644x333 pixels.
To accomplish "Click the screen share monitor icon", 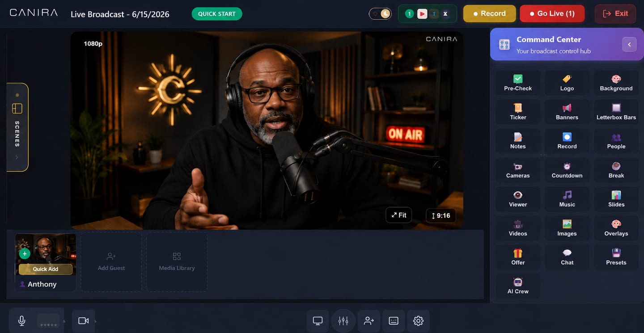I will point(318,321).
